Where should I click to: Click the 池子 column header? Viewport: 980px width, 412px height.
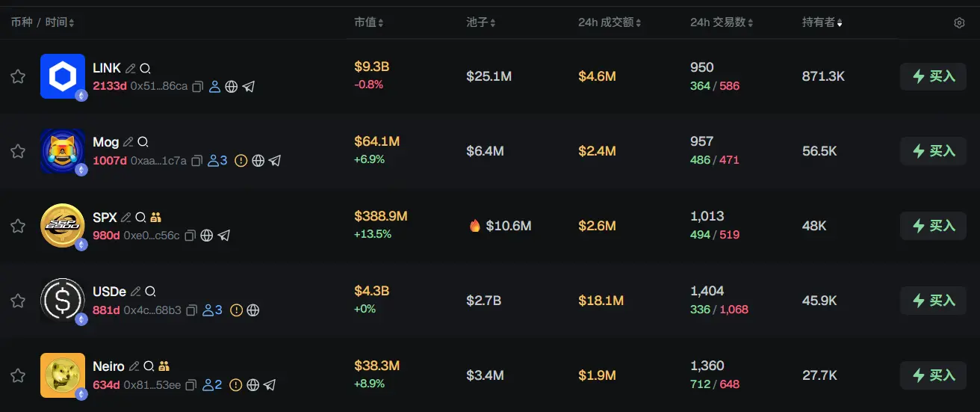[x=480, y=22]
